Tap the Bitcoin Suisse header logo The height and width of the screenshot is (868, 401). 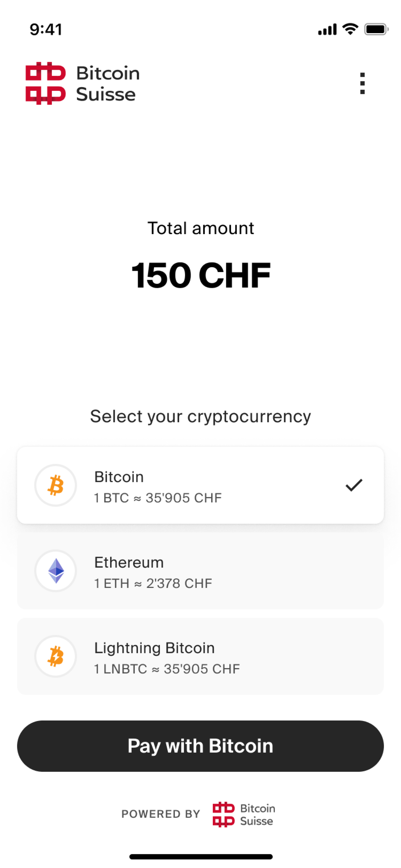[x=82, y=83]
